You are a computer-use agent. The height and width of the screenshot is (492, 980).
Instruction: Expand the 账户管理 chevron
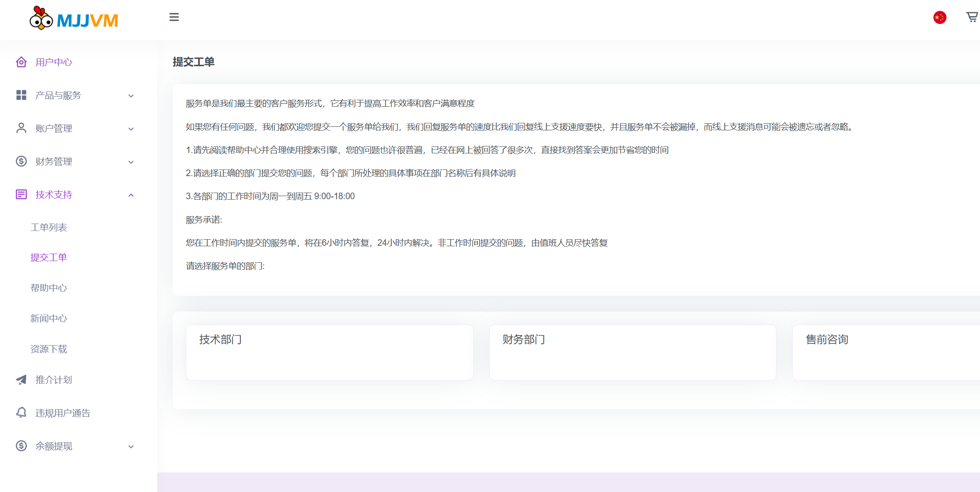pyautogui.click(x=131, y=129)
